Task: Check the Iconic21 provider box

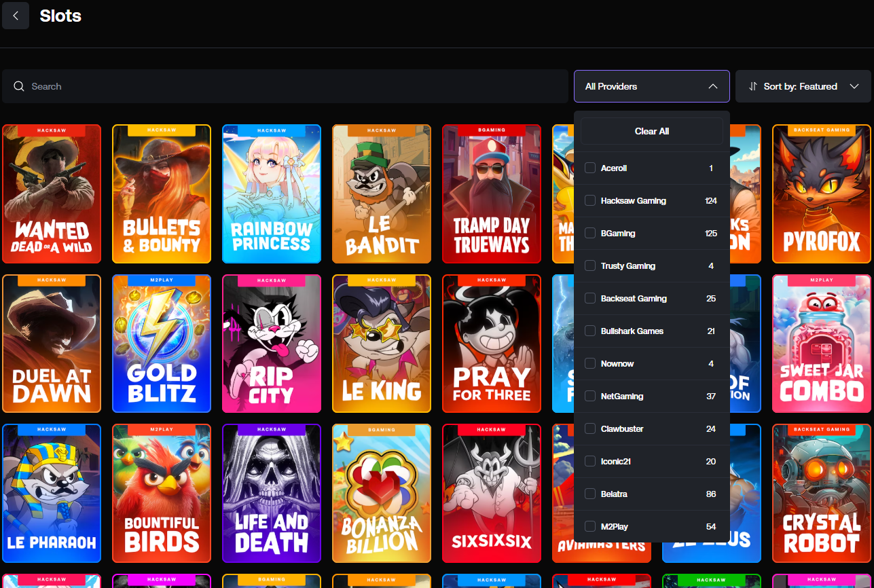Action: tap(590, 461)
